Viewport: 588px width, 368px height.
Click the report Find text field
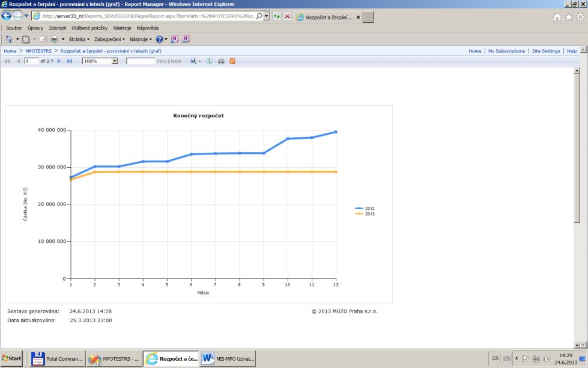pyautogui.click(x=141, y=61)
